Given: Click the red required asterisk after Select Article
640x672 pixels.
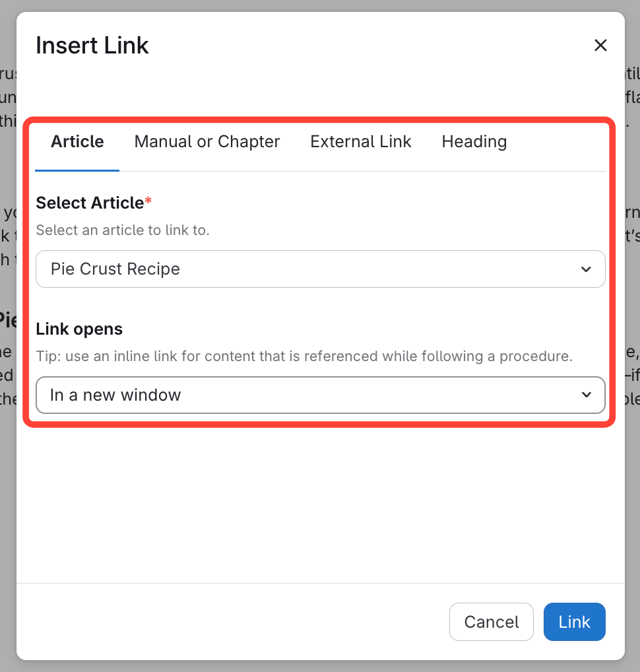Looking at the screenshot, I should pyautogui.click(x=148, y=203).
